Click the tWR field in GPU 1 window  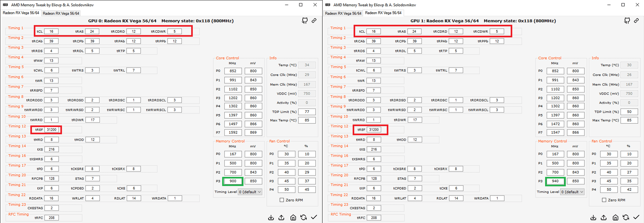[x=373, y=81]
